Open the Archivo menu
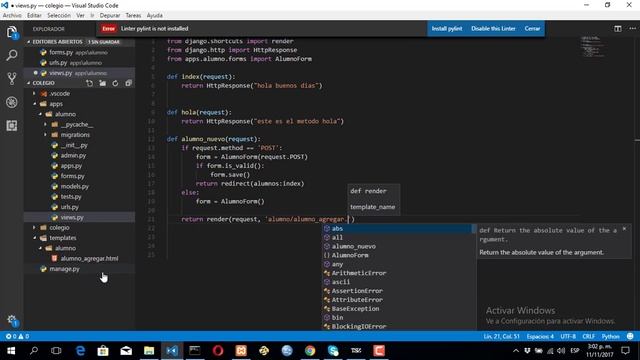 pyautogui.click(x=12, y=16)
